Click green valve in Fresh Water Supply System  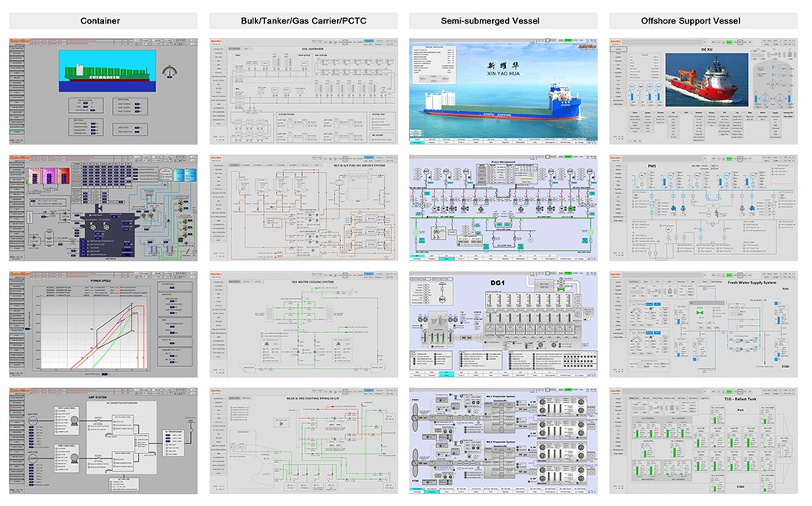[x=698, y=313]
